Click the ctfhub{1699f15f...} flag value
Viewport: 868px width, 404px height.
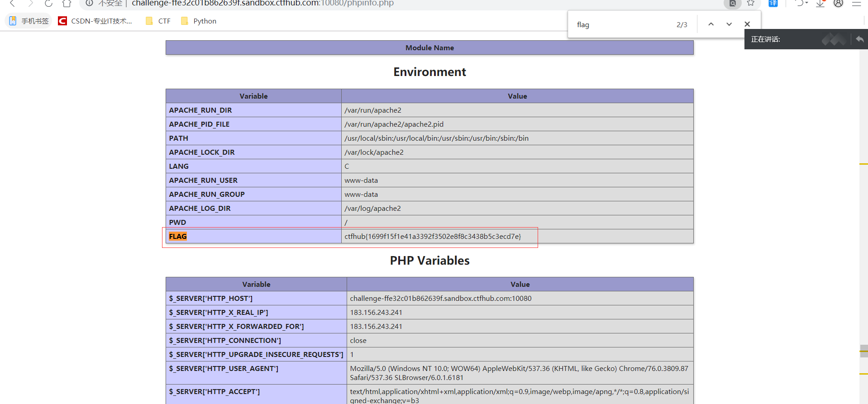coord(433,236)
